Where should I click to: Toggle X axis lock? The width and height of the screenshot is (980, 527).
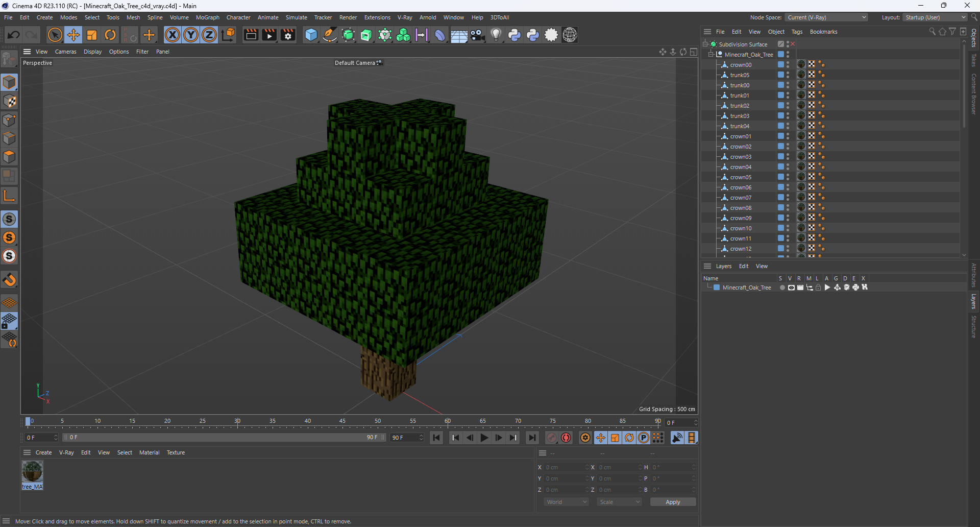pyautogui.click(x=173, y=35)
